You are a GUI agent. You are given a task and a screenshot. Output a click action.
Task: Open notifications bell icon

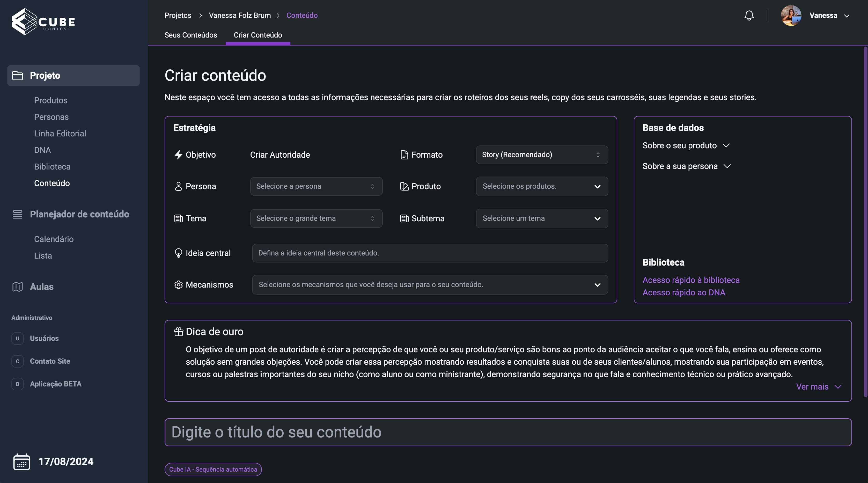pos(749,16)
